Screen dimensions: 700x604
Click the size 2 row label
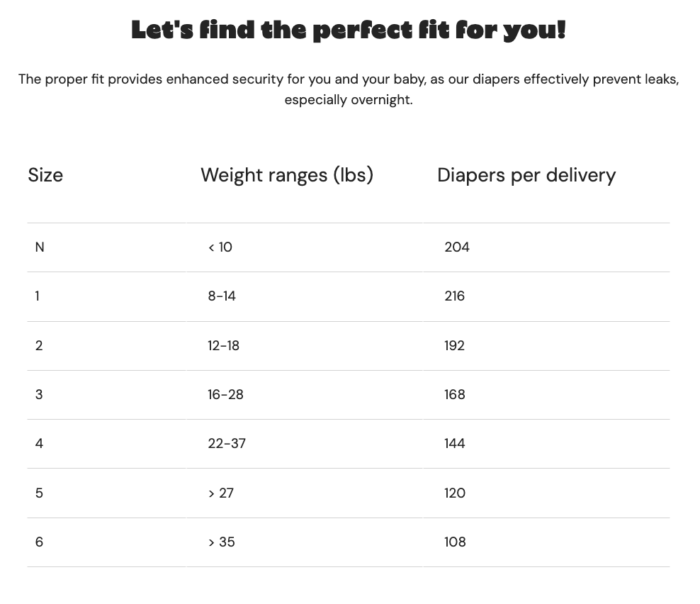[39, 346]
